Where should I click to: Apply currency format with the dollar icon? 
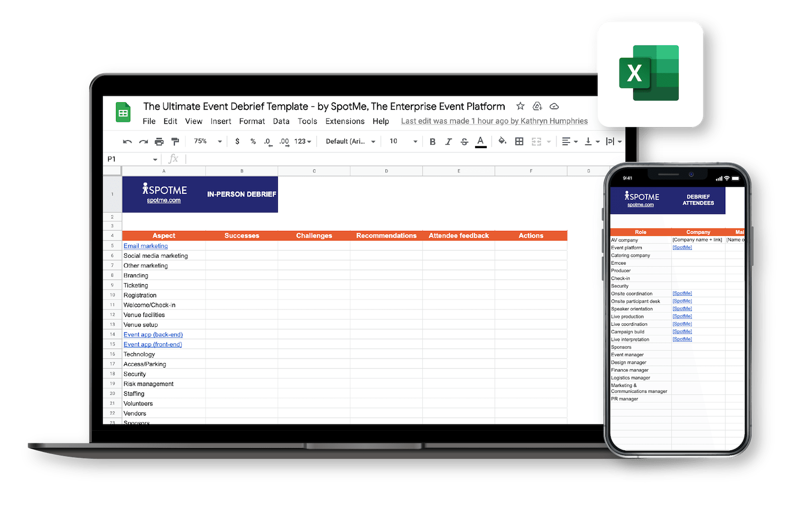237,141
